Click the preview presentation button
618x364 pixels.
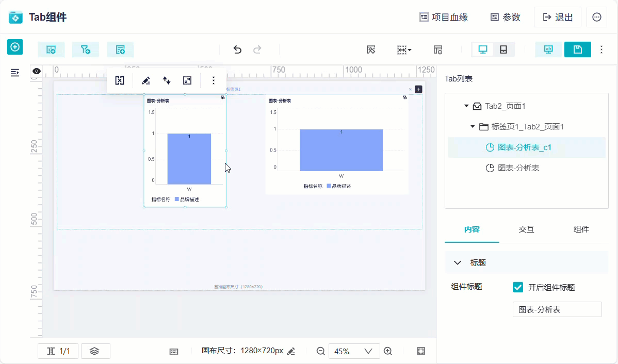pyautogui.click(x=548, y=49)
